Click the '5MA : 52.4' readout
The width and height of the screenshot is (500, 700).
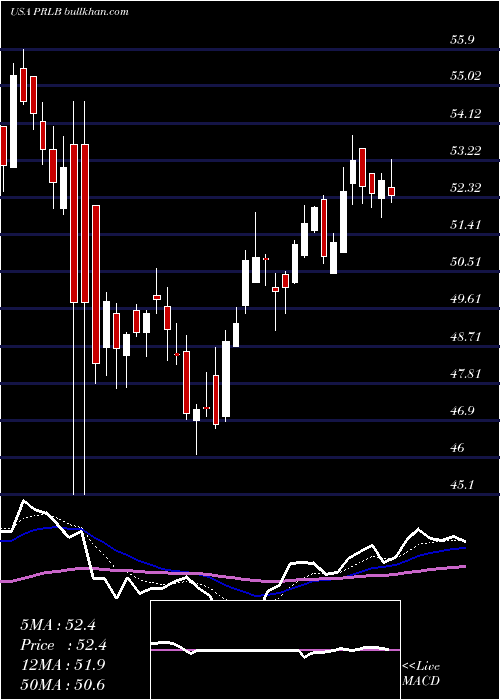(58, 625)
